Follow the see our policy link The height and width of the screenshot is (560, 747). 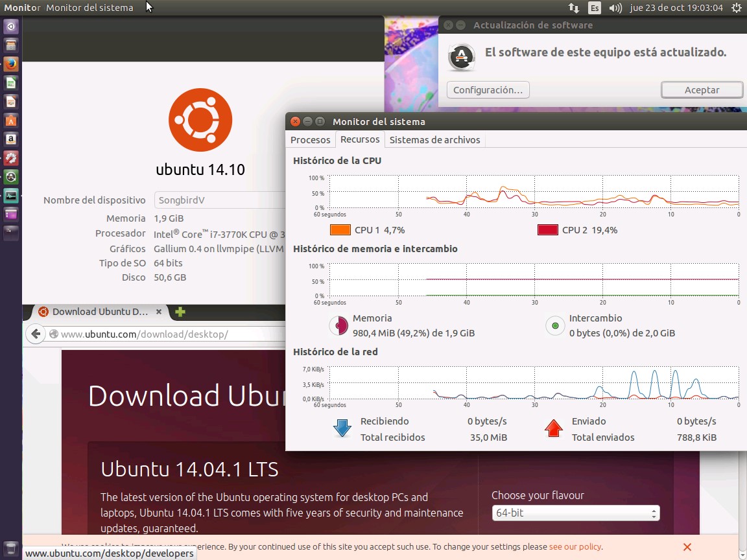coord(575,546)
